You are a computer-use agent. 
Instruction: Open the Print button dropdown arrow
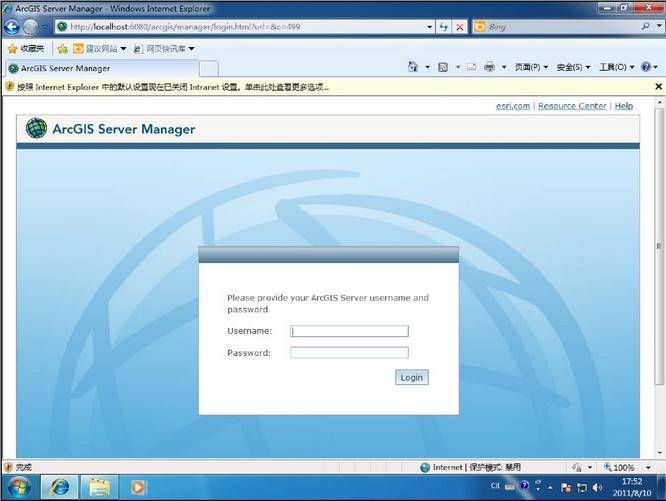(504, 67)
